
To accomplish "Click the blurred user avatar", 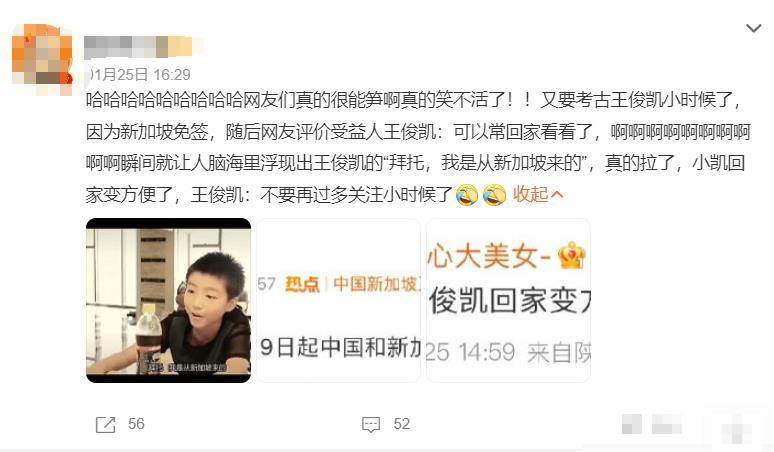I will coord(42,59).
